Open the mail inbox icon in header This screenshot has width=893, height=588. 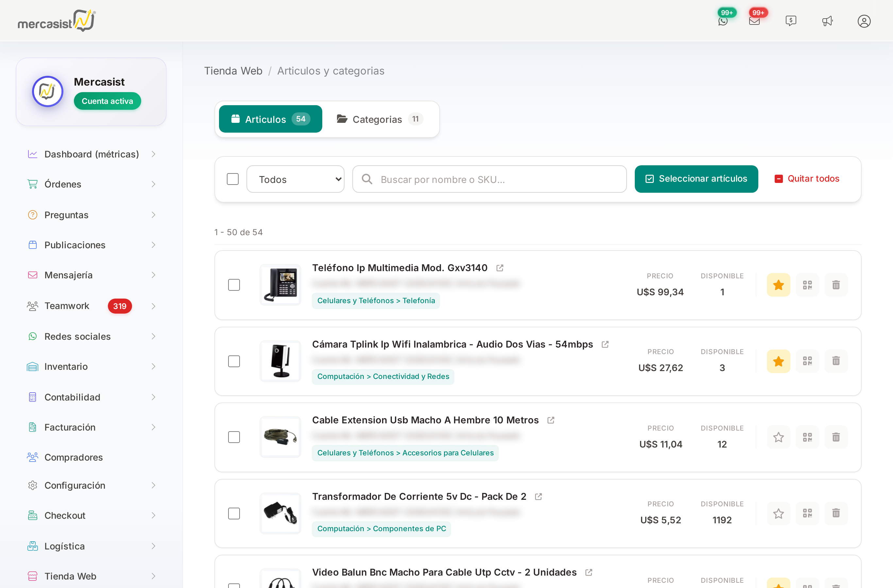pos(754,21)
